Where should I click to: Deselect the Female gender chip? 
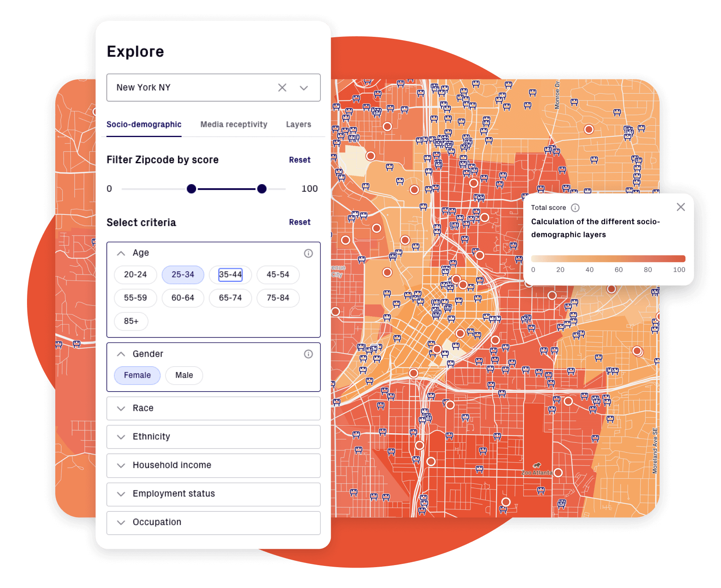[x=137, y=375]
